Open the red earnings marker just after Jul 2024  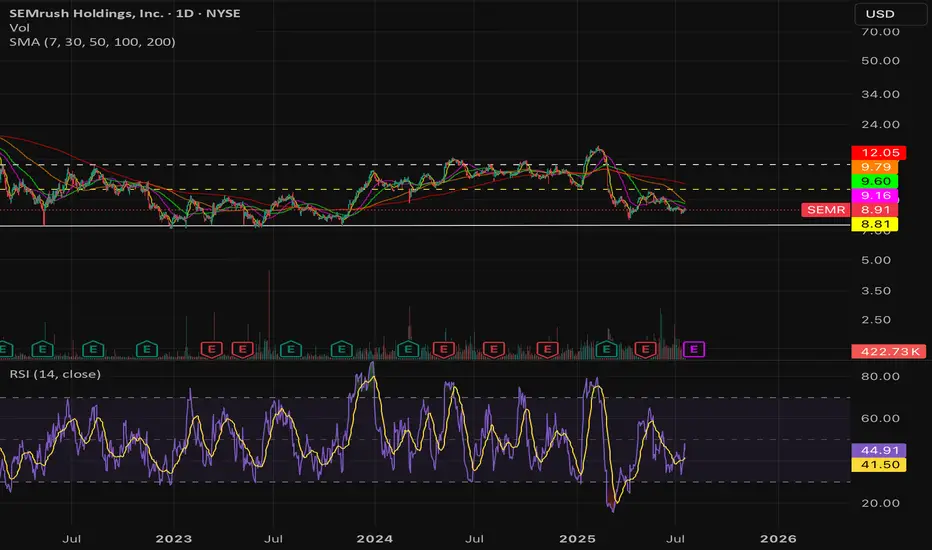pyautogui.click(x=493, y=349)
